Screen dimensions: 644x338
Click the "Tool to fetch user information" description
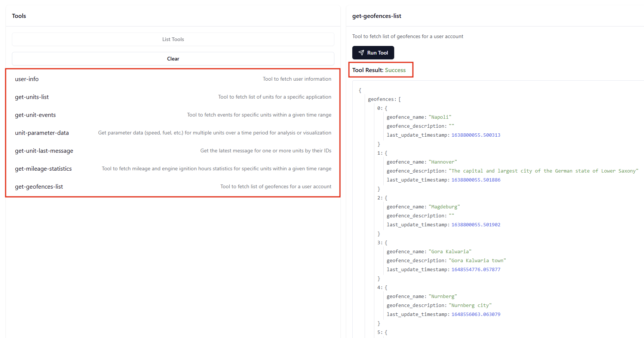click(297, 79)
